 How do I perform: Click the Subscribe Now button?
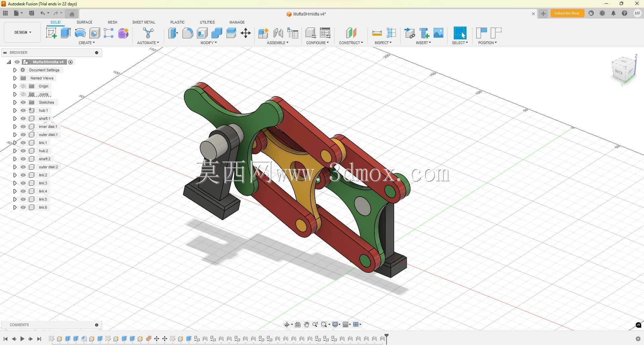[x=567, y=13]
